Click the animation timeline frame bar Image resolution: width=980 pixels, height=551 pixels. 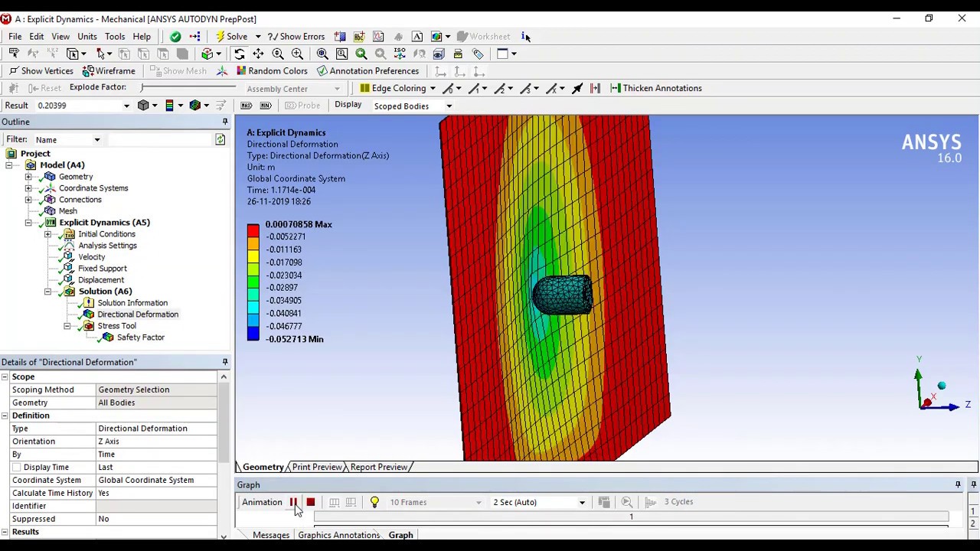(631, 517)
